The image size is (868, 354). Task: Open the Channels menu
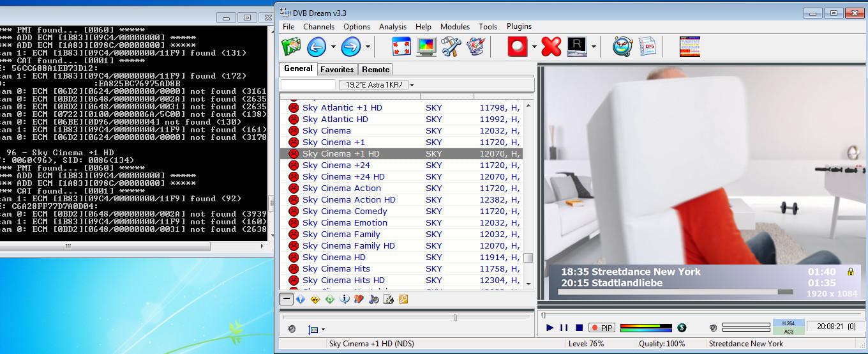click(x=318, y=27)
